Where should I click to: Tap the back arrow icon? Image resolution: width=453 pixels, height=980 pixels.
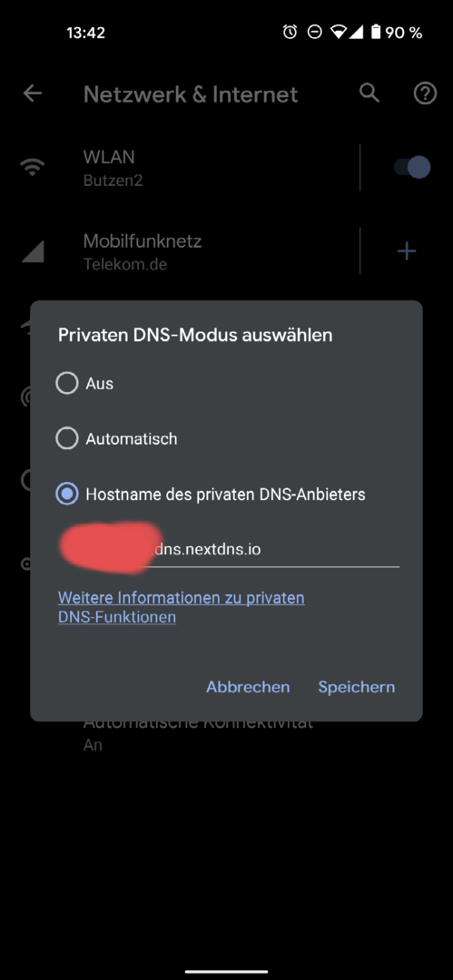[32, 93]
